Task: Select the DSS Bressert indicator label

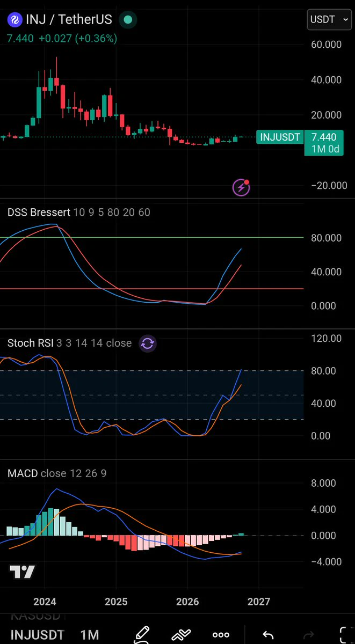Action: (x=39, y=213)
